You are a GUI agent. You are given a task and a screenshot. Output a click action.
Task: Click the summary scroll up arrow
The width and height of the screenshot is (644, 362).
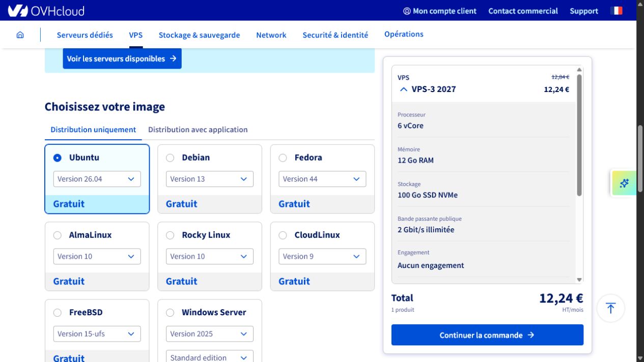pos(579,70)
